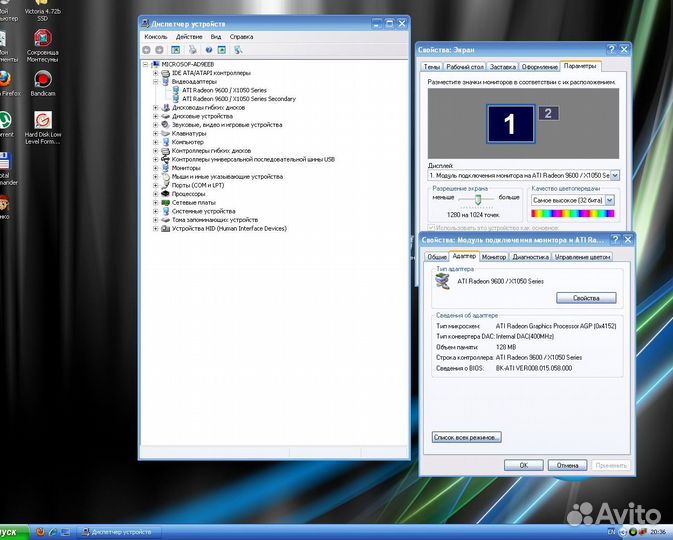Switch to the Диагностика tab
The height and width of the screenshot is (540, 673).
[530, 257]
